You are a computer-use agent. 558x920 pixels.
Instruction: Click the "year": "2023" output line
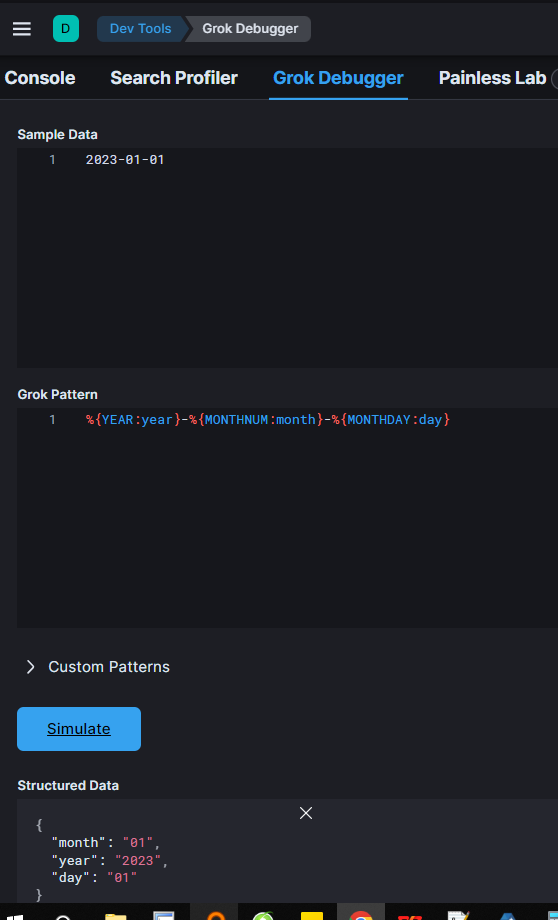(110, 861)
